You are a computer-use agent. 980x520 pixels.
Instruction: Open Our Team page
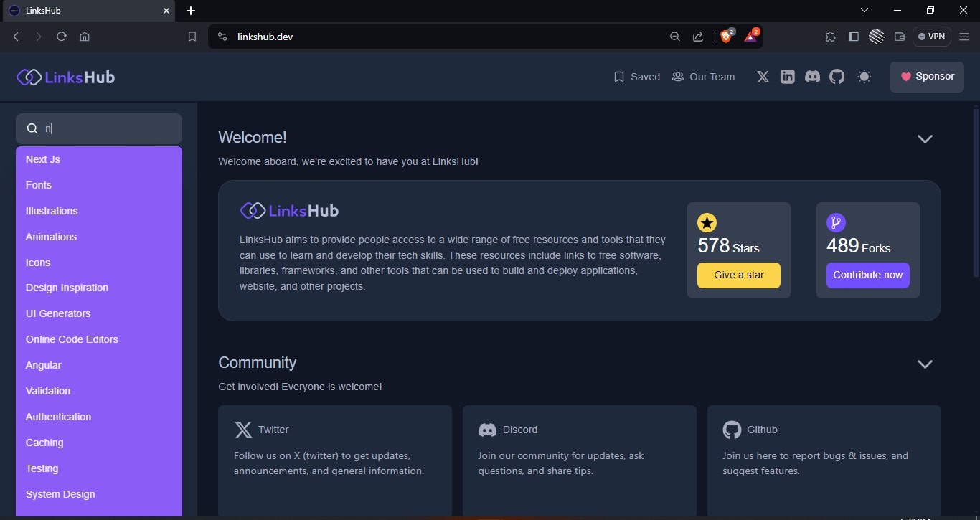pos(703,77)
